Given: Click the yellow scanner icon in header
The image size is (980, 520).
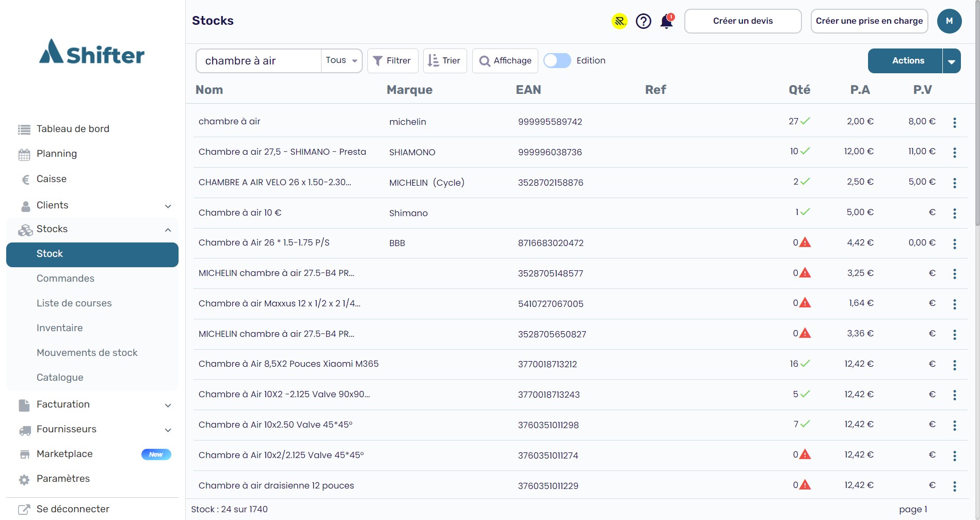Looking at the screenshot, I should (619, 21).
